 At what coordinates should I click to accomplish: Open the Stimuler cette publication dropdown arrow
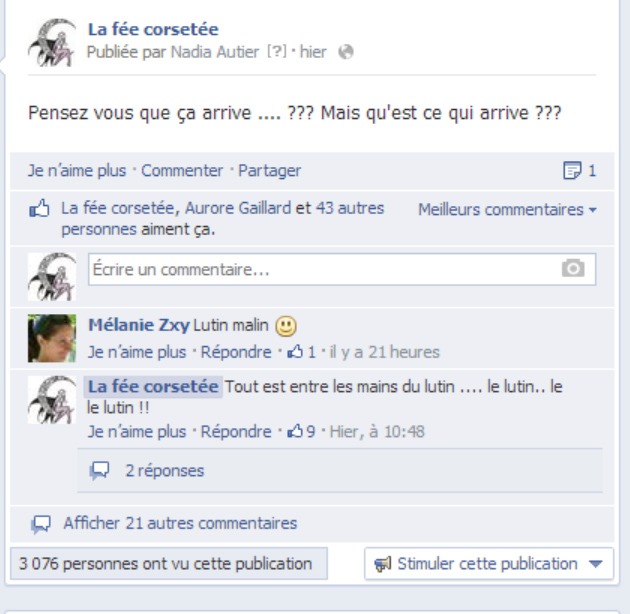click(595, 564)
